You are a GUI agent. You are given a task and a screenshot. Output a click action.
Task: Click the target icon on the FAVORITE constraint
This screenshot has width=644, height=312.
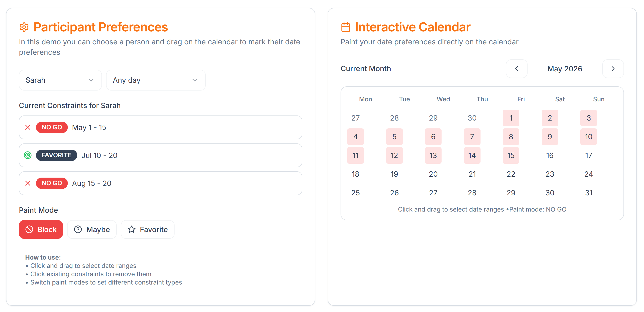28,155
